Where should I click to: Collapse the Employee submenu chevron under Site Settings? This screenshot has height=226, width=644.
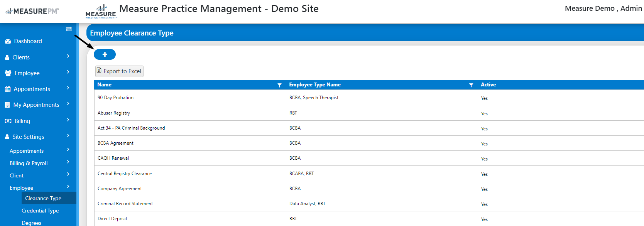[x=68, y=187]
